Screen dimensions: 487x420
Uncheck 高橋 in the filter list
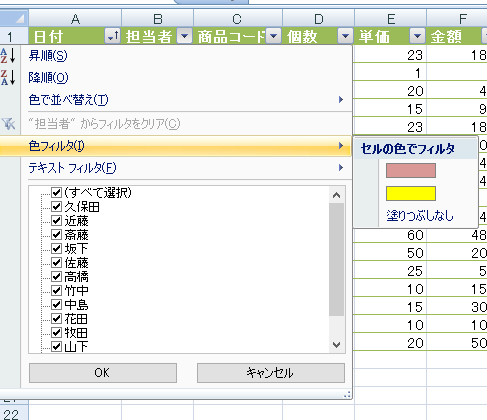[x=56, y=277]
